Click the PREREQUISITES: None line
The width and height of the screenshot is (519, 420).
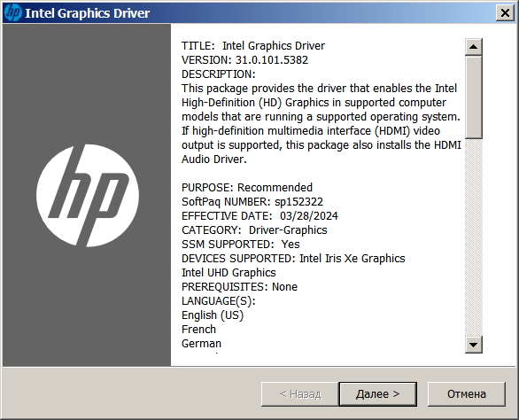click(239, 287)
